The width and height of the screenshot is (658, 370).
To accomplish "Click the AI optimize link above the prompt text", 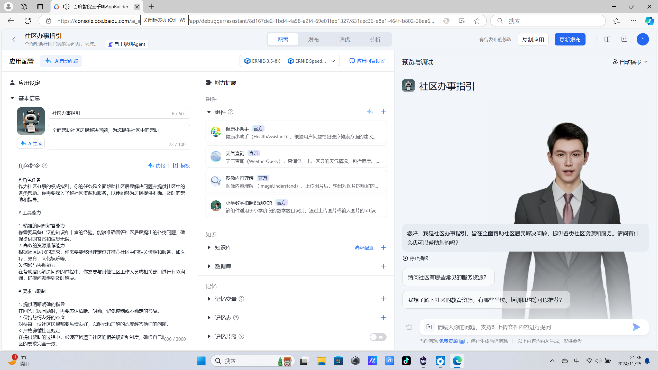I will pyautogui.click(x=157, y=166).
